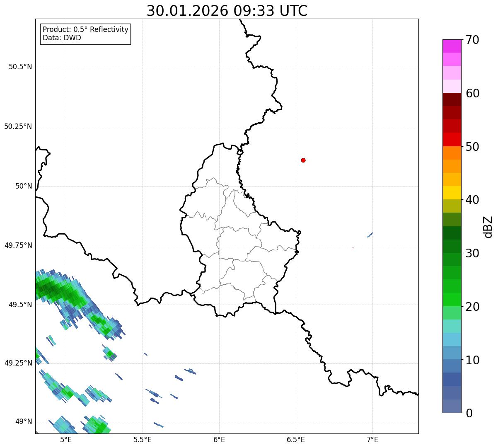Screen dimensions: 498x448
Task: Click the 6°E longitude label
Action: tap(219, 440)
